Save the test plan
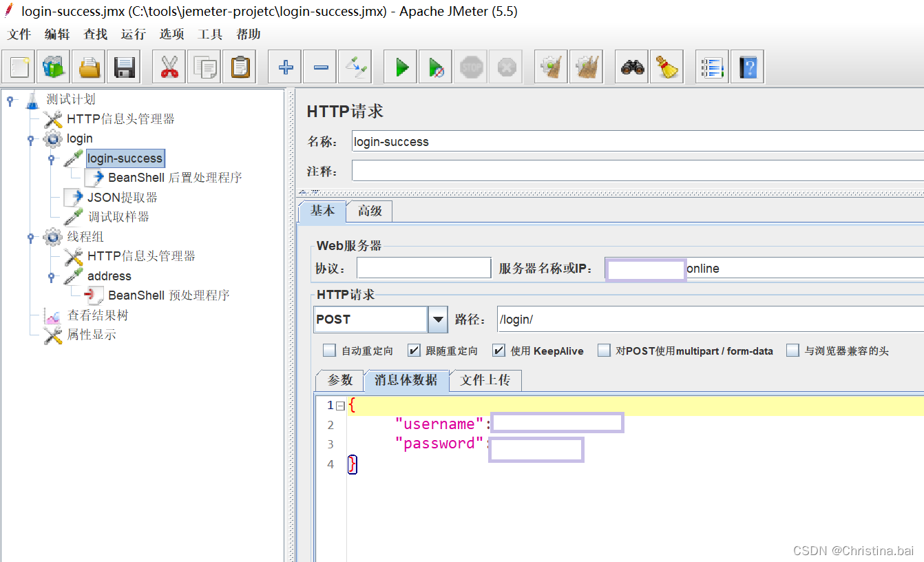Screen dimensions: 924x562 [123, 66]
